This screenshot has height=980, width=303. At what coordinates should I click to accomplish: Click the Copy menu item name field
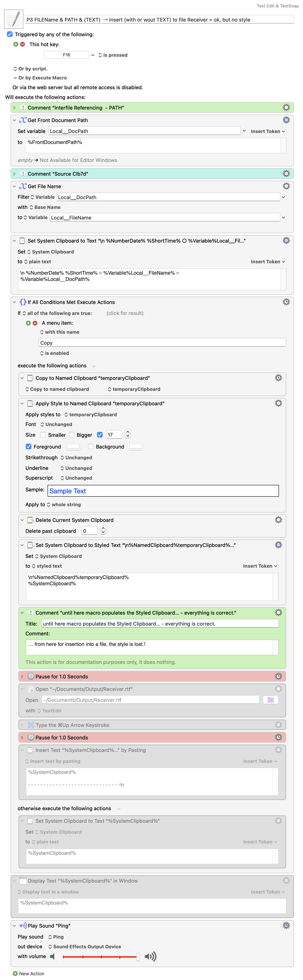[162, 343]
